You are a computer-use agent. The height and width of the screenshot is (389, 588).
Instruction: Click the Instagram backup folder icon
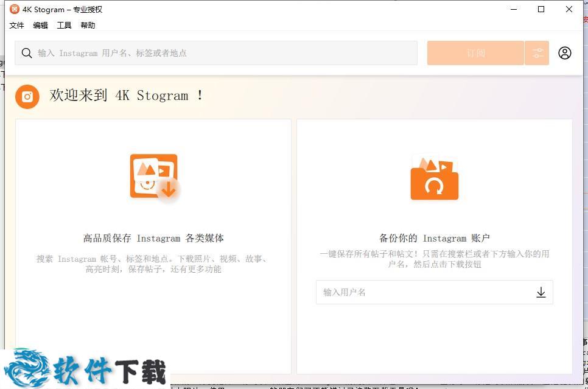(434, 179)
